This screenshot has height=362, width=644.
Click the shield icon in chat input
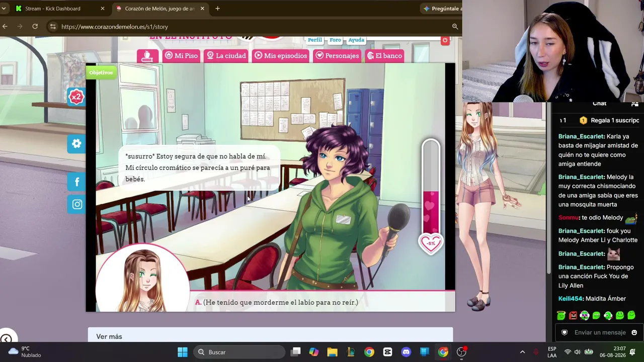pyautogui.click(x=565, y=332)
